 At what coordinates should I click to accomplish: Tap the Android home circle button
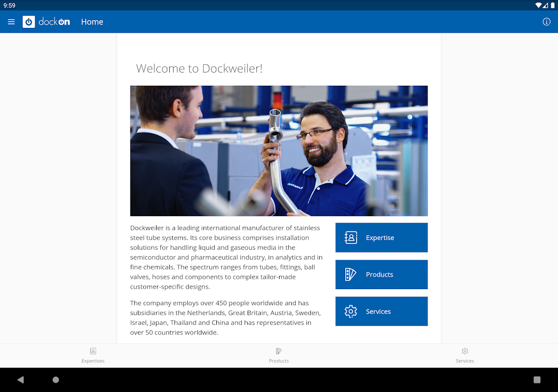click(x=56, y=380)
